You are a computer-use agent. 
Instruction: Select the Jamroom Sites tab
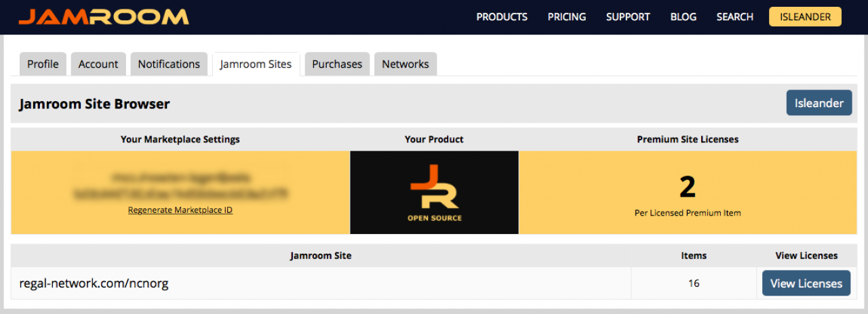256,64
